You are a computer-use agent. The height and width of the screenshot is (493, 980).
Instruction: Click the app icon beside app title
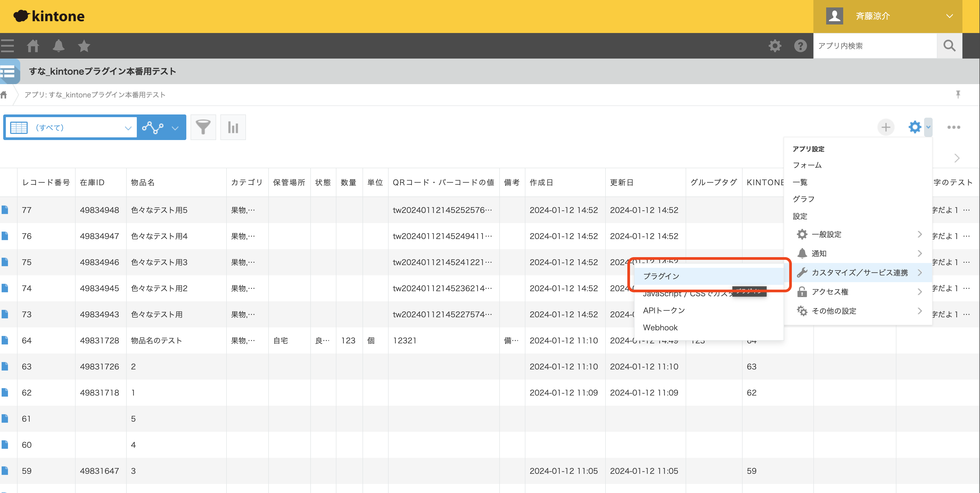click(10, 71)
